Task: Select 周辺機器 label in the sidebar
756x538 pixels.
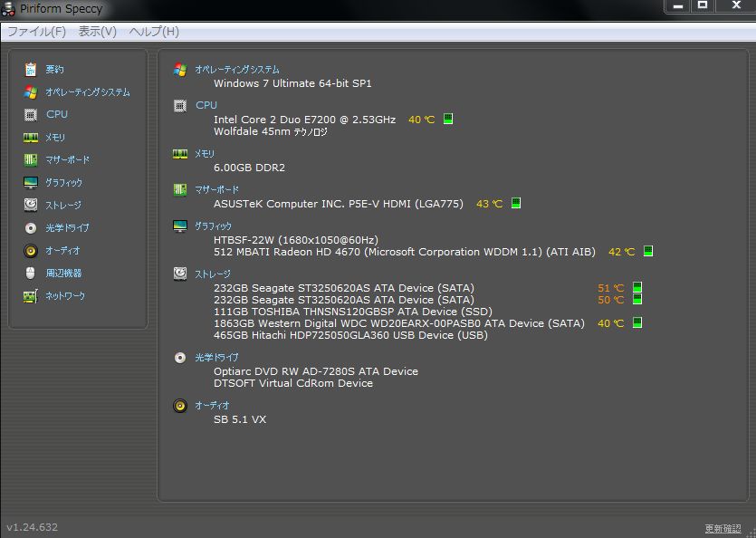Action: tap(63, 274)
